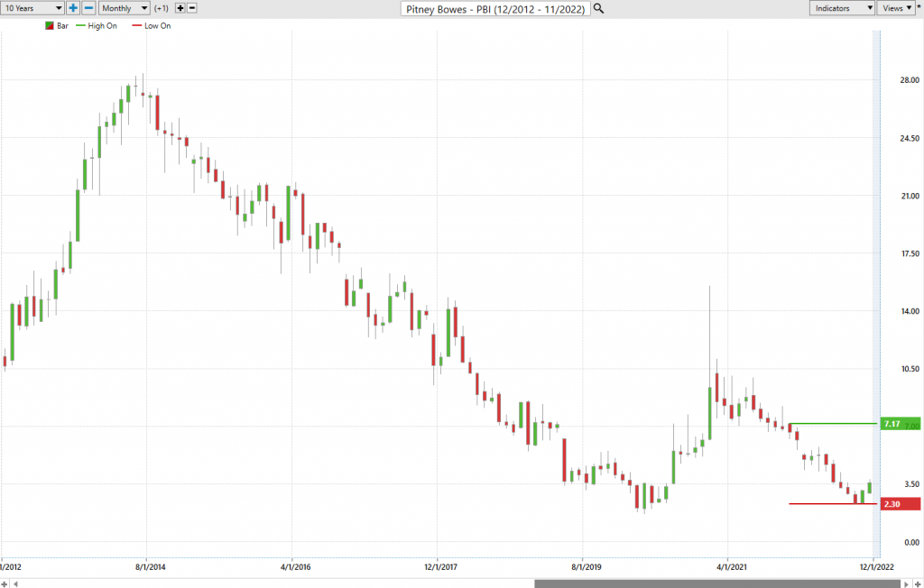Image resolution: width=924 pixels, height=588 pixels.
Task: Click the plus icon left of the horizontal scrollbar
Action: 5,583
